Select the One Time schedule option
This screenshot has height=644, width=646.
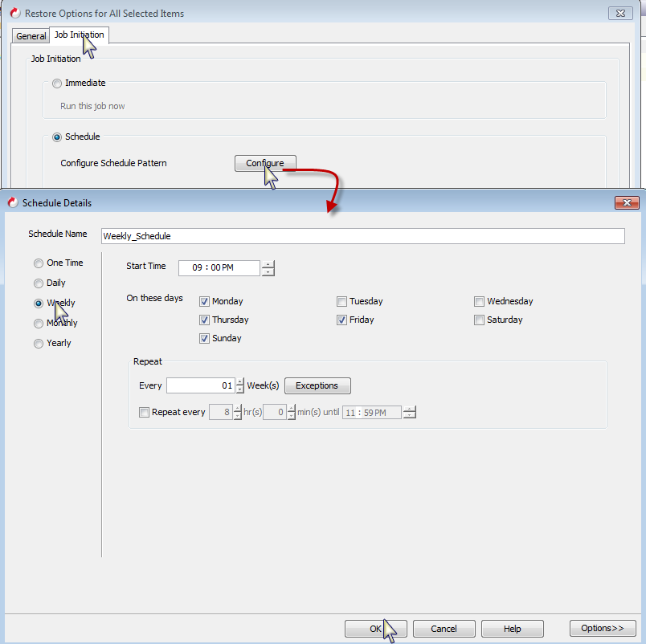39,263
